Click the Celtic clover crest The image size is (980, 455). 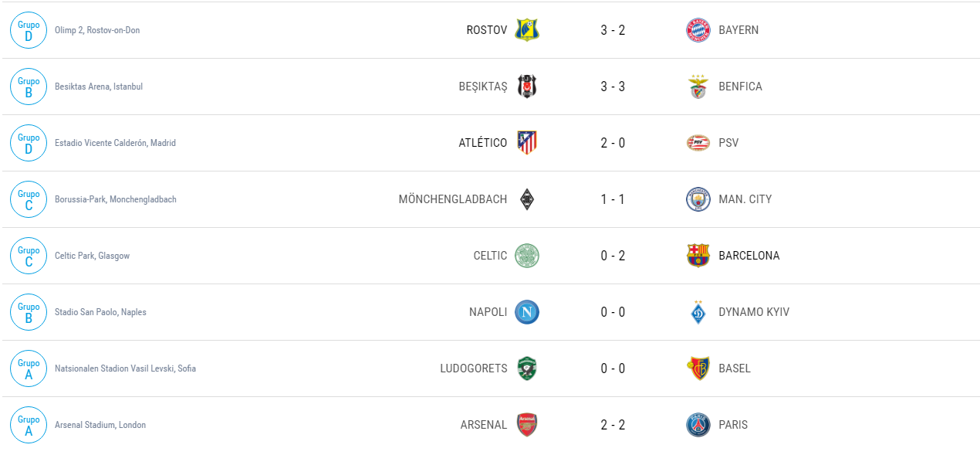pyautogui.click(x=527, y=256)
